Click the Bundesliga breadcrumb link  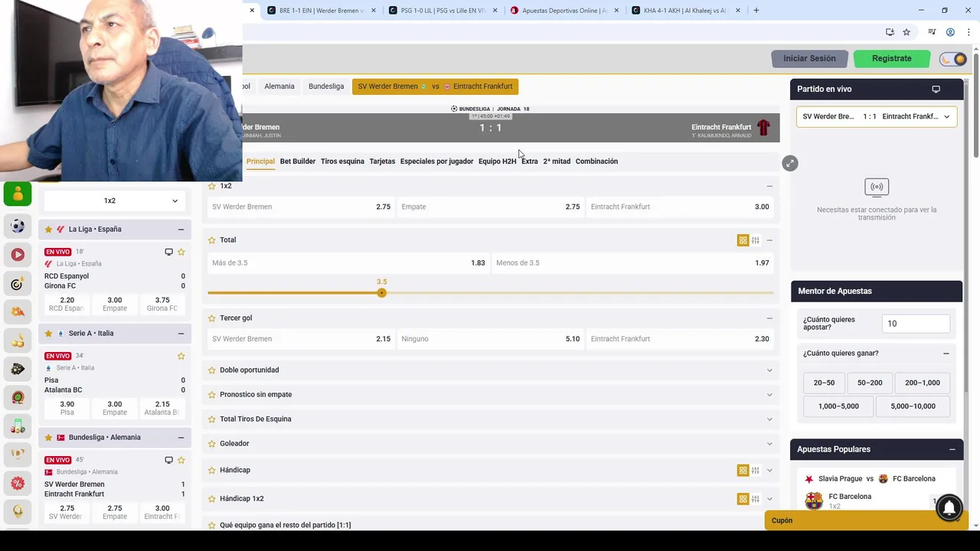coord(326,86)
